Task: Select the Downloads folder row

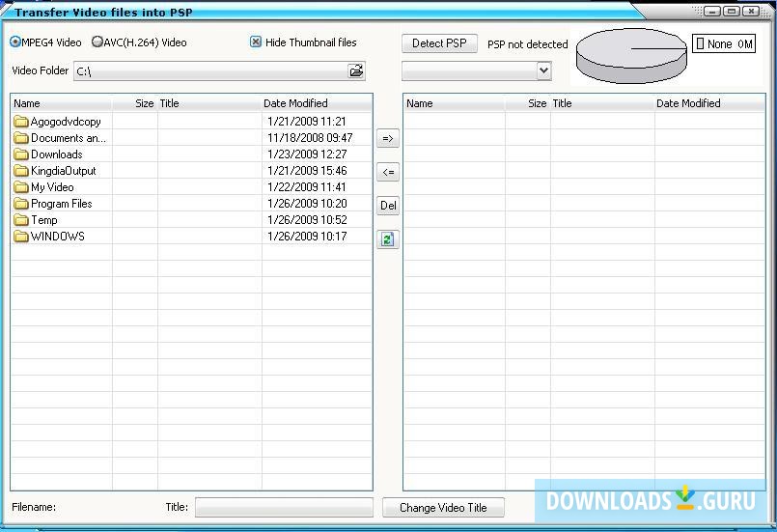Action: [x=192, y=154]
